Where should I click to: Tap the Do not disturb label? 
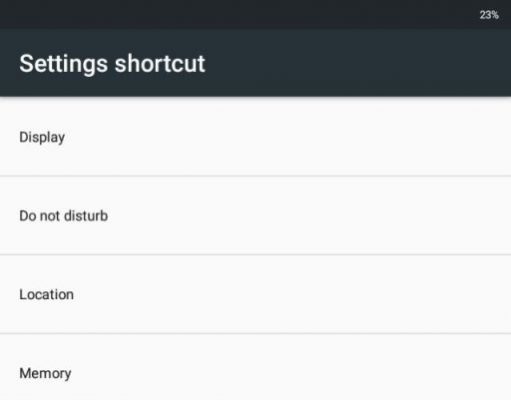(64, 216)
